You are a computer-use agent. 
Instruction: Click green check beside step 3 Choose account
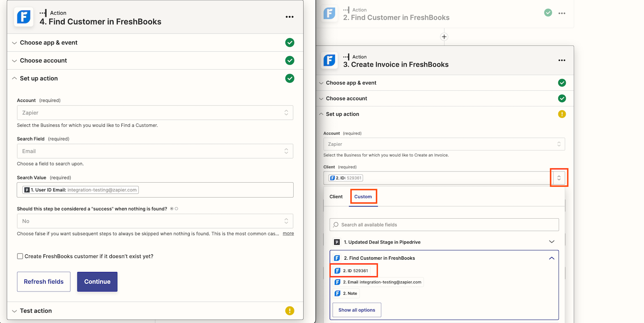562,99
